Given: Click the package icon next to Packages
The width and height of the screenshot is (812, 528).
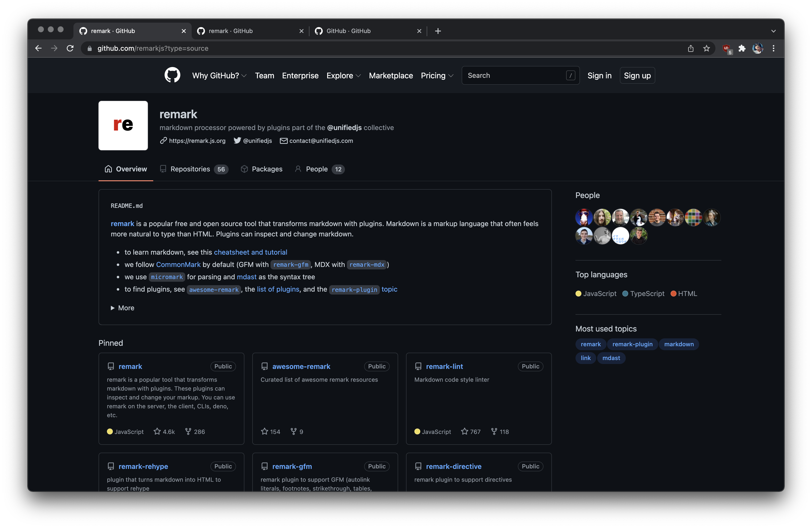Looking at the screenshot, I should pyautogui.click(x=245, y=169).
